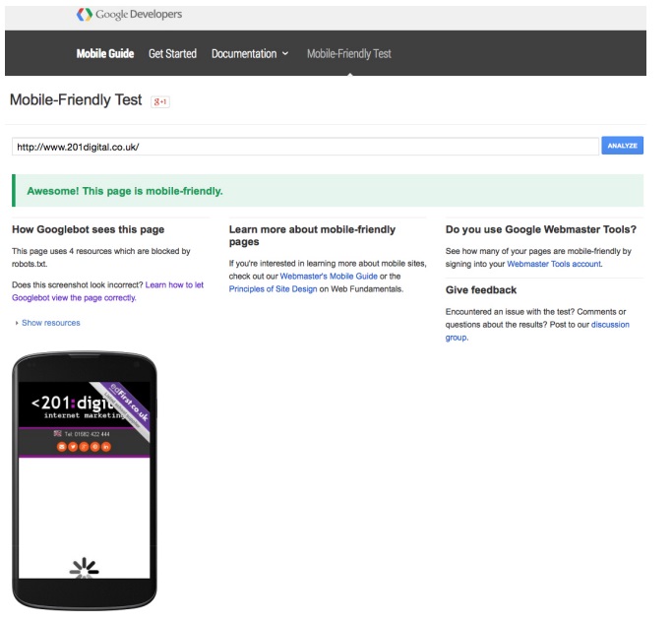Select the Mobile-Friendly Test tab
This screenshot has height=623, width=672.
pyautogui.click(x=349, y=53)
